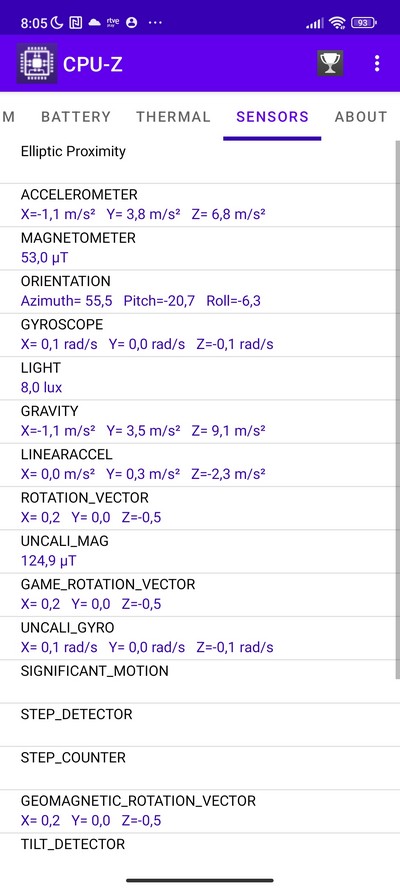Tap the ACCELEROMETER sensor row
This screenshot has height=889, width=400.
198,205
